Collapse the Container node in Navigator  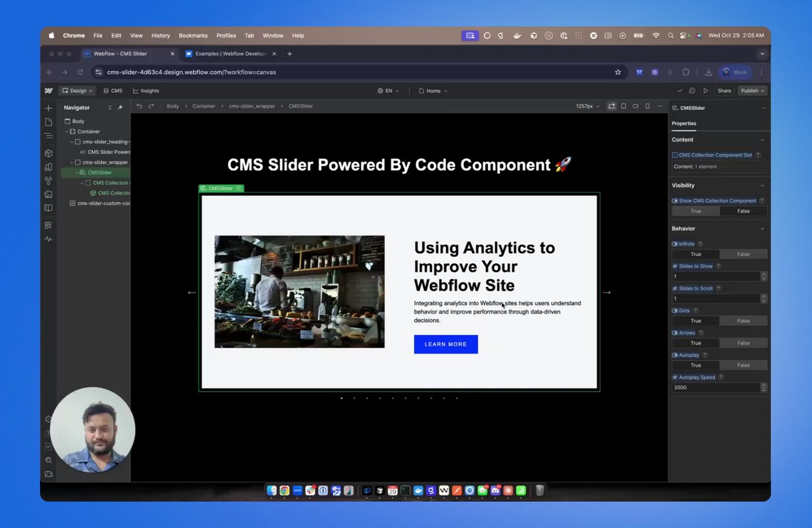click(x=67, y=131)
